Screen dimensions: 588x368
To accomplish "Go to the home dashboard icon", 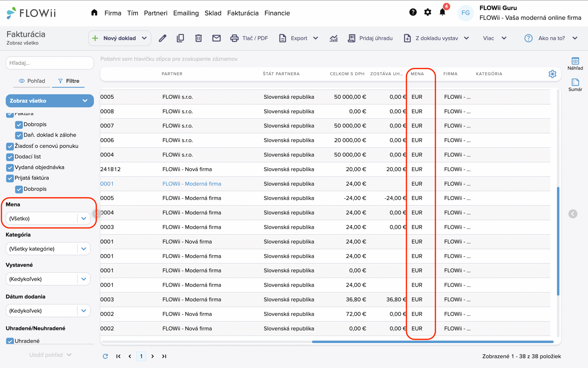I will click(94, 13).
